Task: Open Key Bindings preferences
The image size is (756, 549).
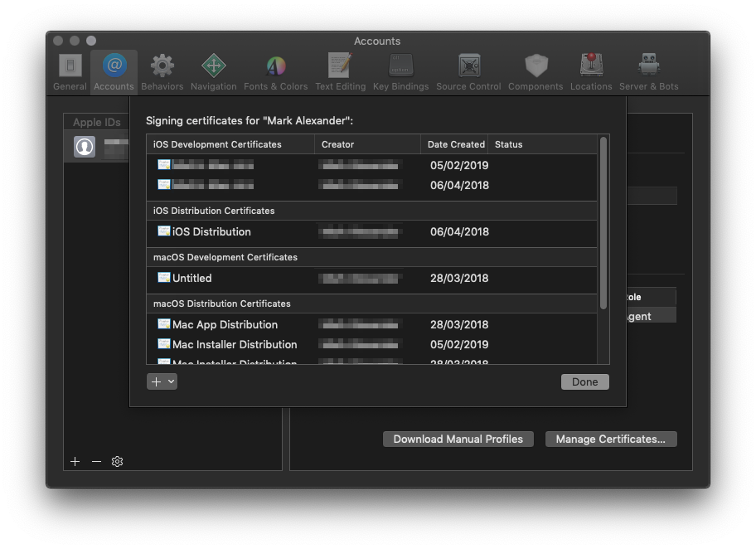Action: [x=400, y=71]
